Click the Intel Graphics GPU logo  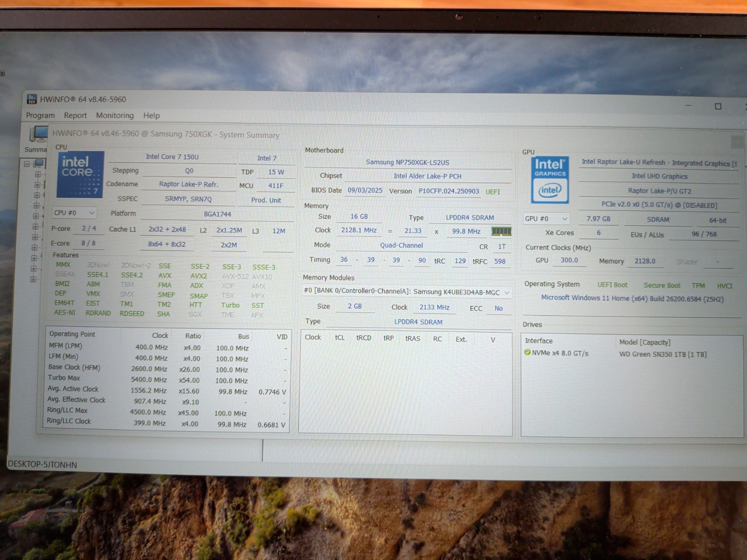tap(550, 180)
